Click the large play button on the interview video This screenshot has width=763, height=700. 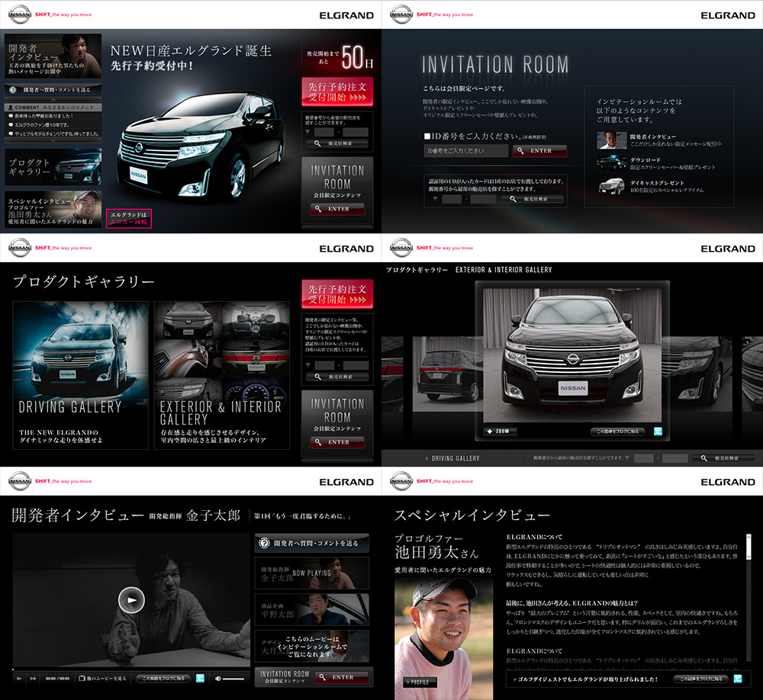click(x=131, y=600)
